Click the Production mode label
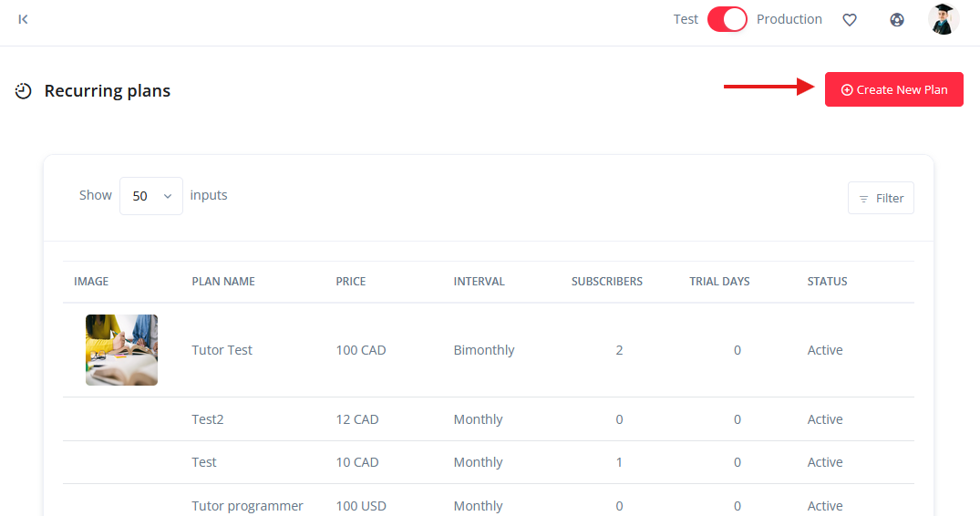Screen dimensions: 980x516 (x=789, y=19)
